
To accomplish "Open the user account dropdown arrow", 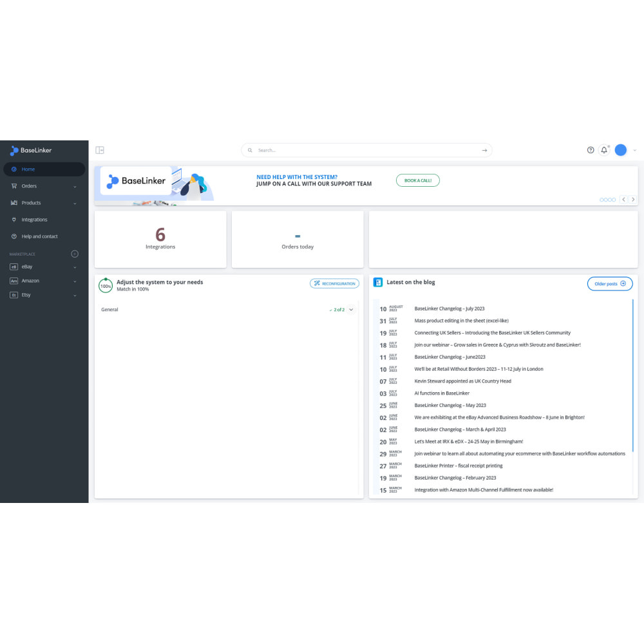I will click(x=634, y=150).
